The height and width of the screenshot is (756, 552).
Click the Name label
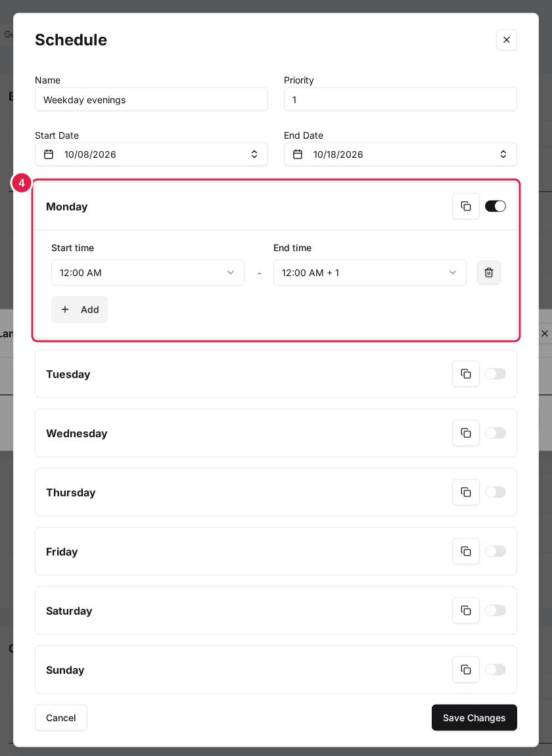[x=48, y=80]
